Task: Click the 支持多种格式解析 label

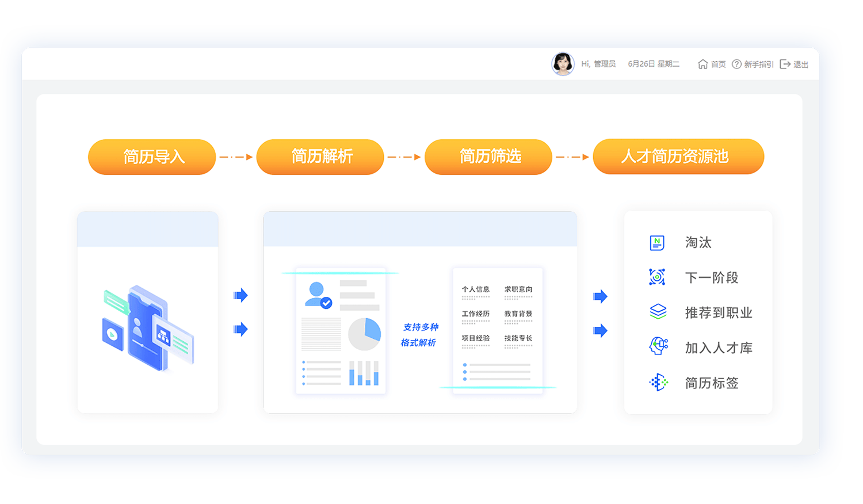Action: 419,335
